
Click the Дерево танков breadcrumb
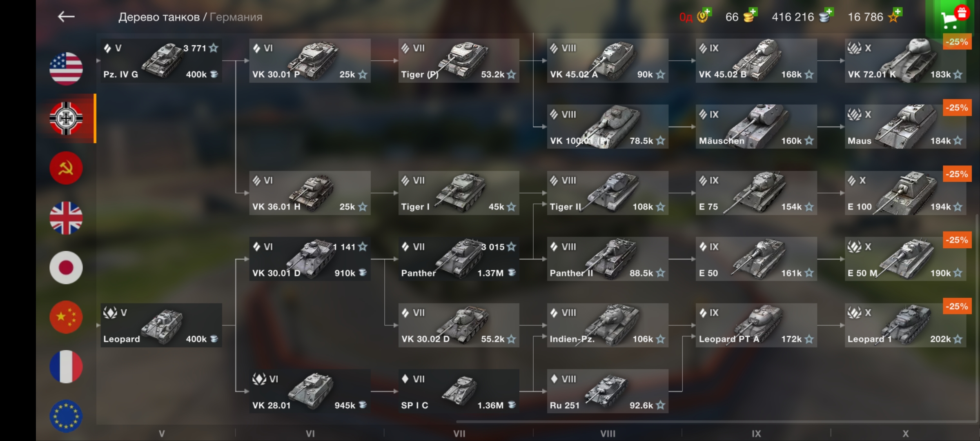coord(159,17)
